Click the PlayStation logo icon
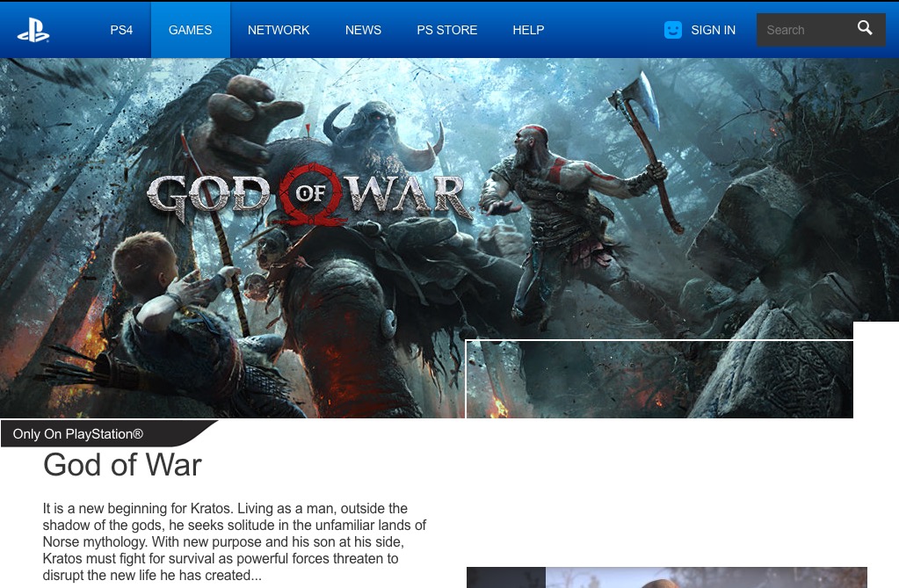 [x=33, y=31]
